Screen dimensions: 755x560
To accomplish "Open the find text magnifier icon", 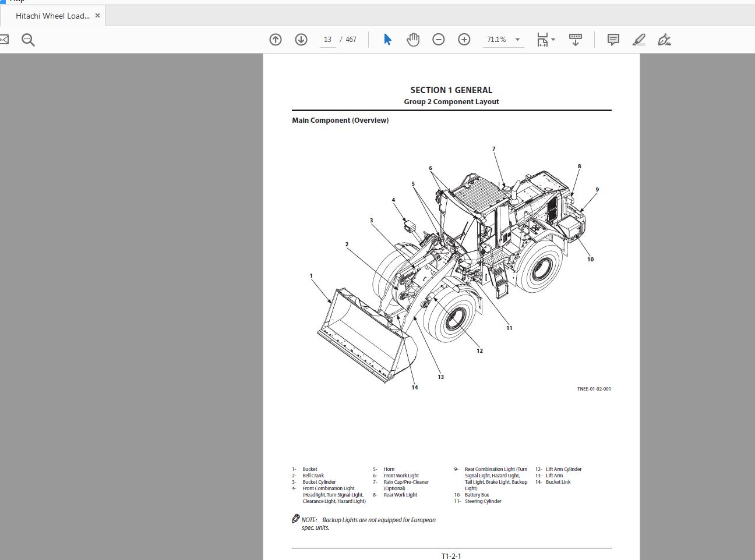I will (28, 40).
